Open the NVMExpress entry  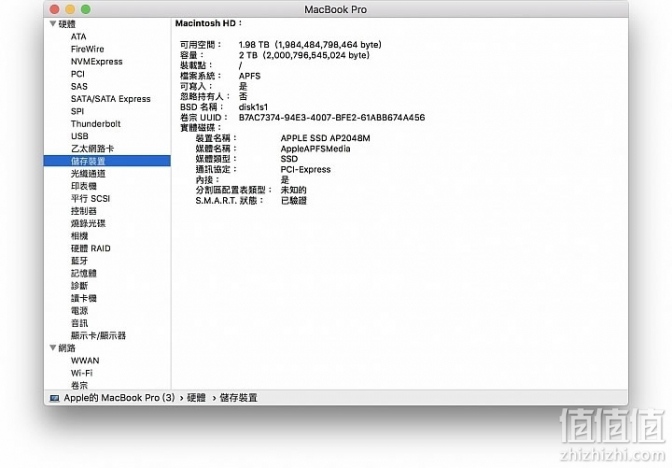tap(96, 61)
